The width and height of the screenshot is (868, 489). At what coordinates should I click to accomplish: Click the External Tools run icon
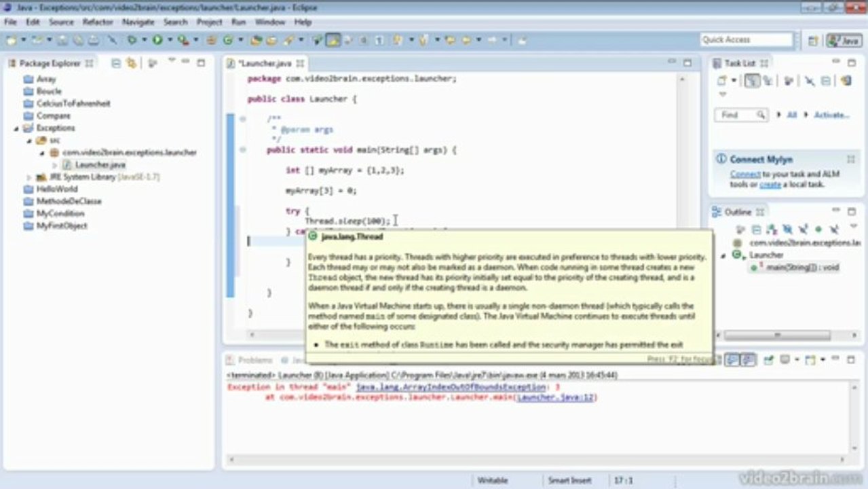tap(183, 40)
